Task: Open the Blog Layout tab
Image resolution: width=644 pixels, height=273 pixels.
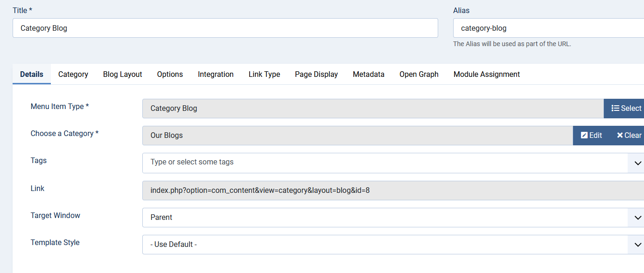Action: [x=122, y=75]
